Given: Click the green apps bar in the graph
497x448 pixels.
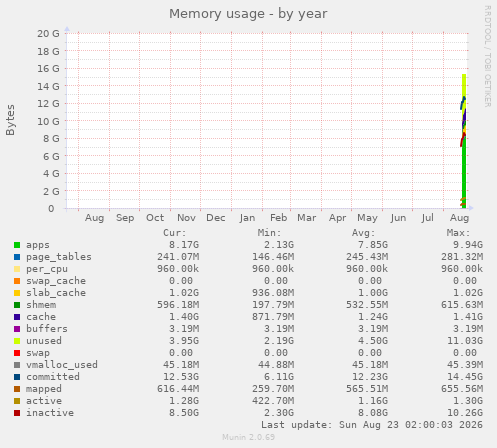Looking at the screenshot, I should pos(464,173).
